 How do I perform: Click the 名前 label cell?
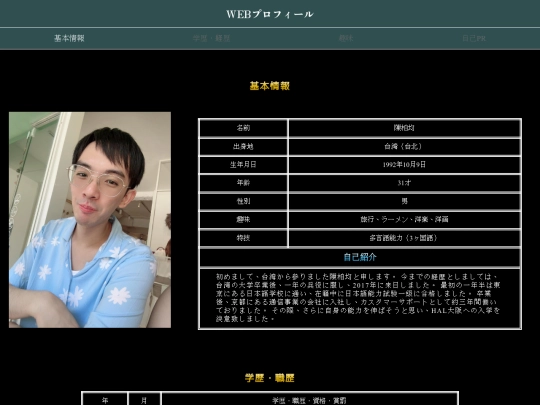[x=243, y=128]
